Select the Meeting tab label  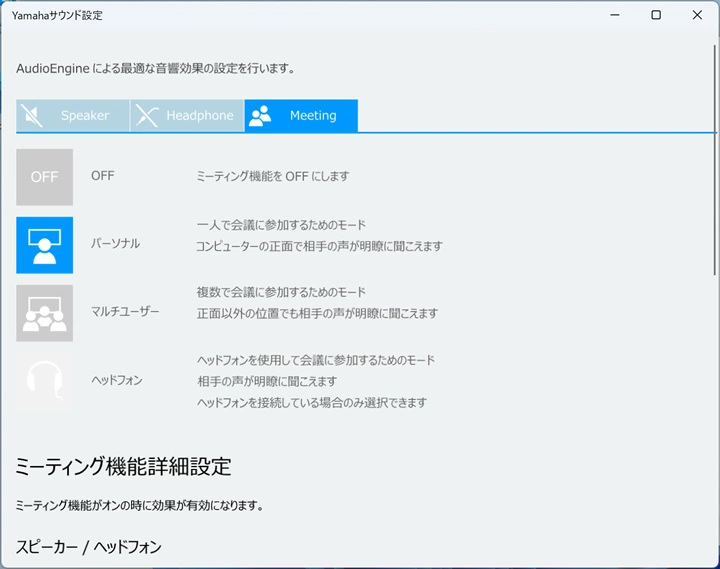pyautogui.click(x=313, y=116)
